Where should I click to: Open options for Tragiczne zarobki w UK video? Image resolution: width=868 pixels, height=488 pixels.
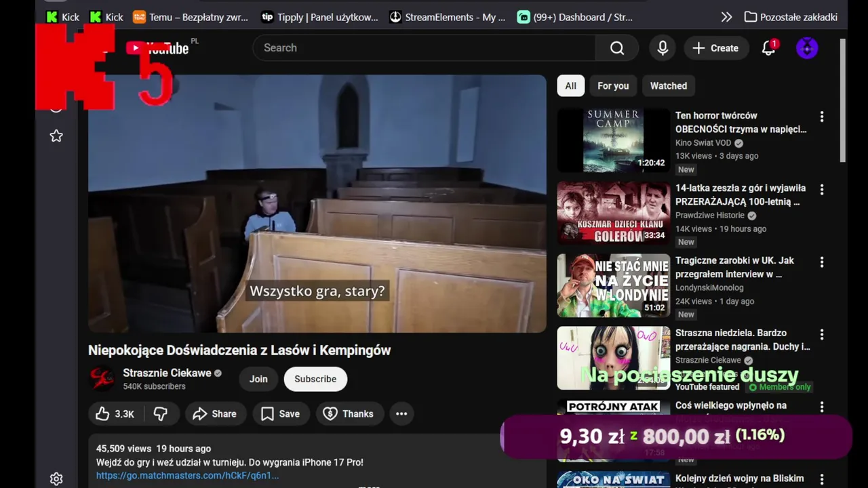[822, 262]
